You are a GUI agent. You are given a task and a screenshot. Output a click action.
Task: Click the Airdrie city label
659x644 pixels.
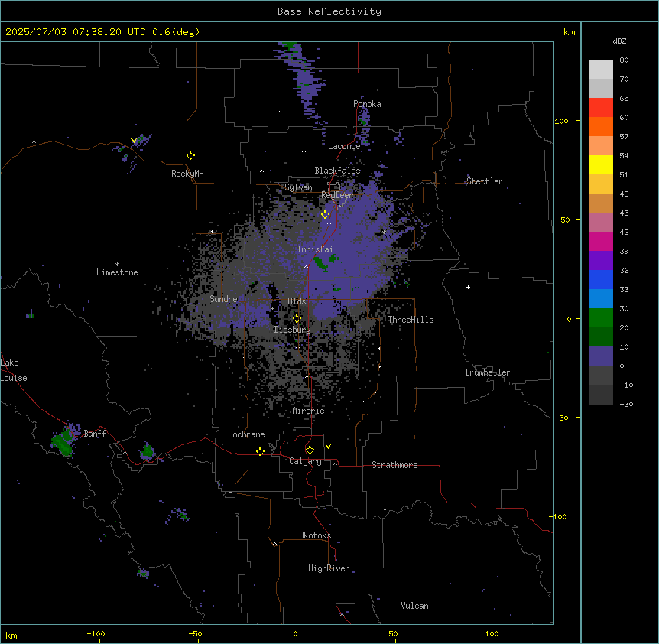309,411
